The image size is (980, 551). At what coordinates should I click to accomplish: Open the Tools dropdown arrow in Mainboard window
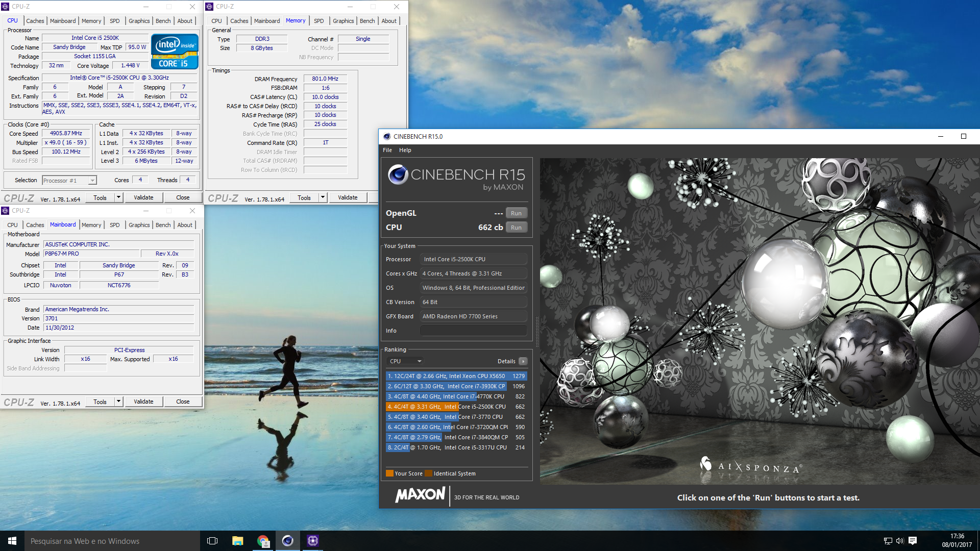click(118, 402)
